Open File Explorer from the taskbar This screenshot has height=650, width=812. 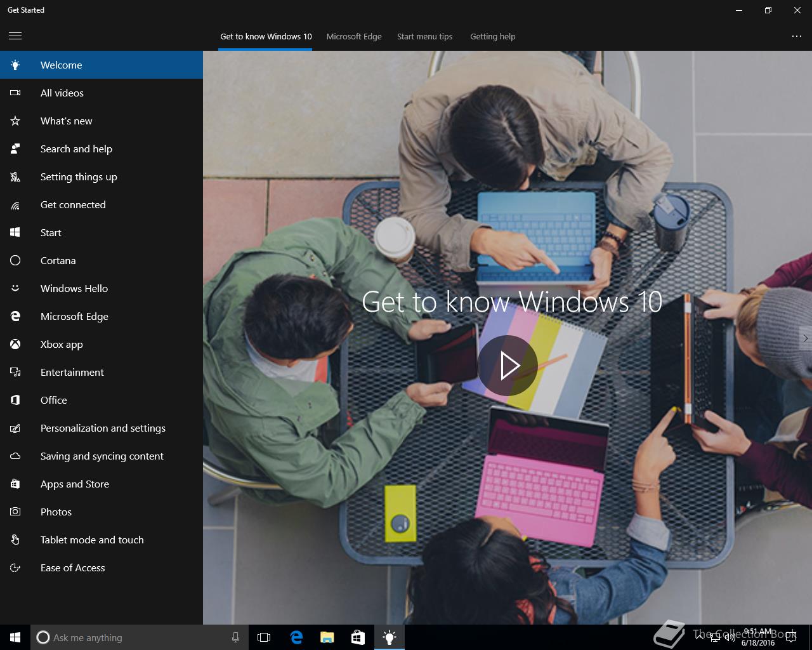click(327, 637)
